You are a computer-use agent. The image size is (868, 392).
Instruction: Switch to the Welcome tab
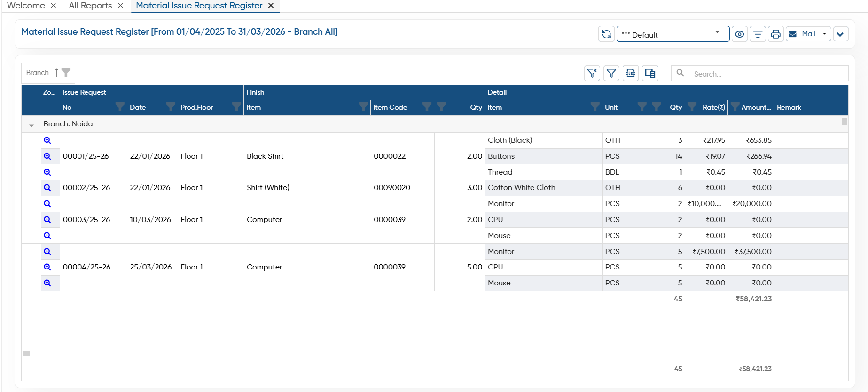click(26, 6)
